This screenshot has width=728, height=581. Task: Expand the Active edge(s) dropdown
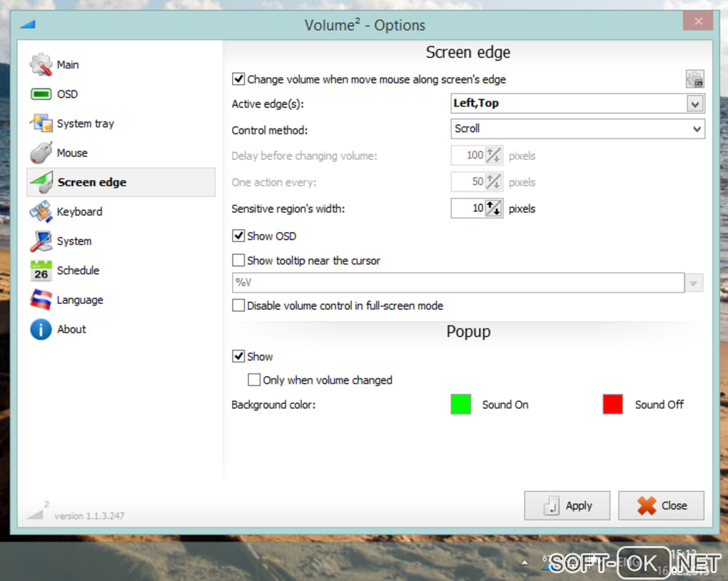pos(695,103)
